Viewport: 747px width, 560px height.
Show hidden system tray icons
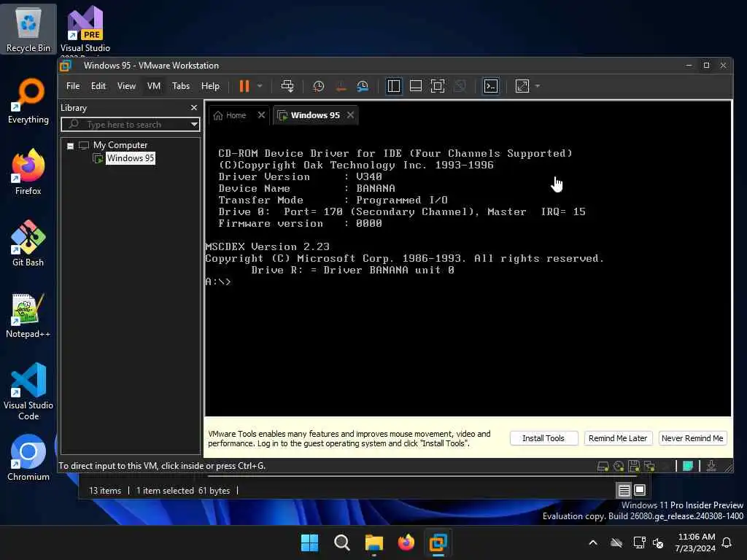click(593, 542)
